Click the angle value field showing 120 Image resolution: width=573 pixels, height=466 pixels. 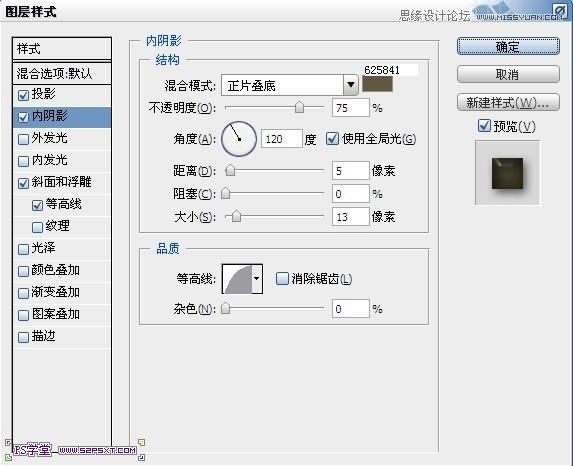[x=281, y=139]
